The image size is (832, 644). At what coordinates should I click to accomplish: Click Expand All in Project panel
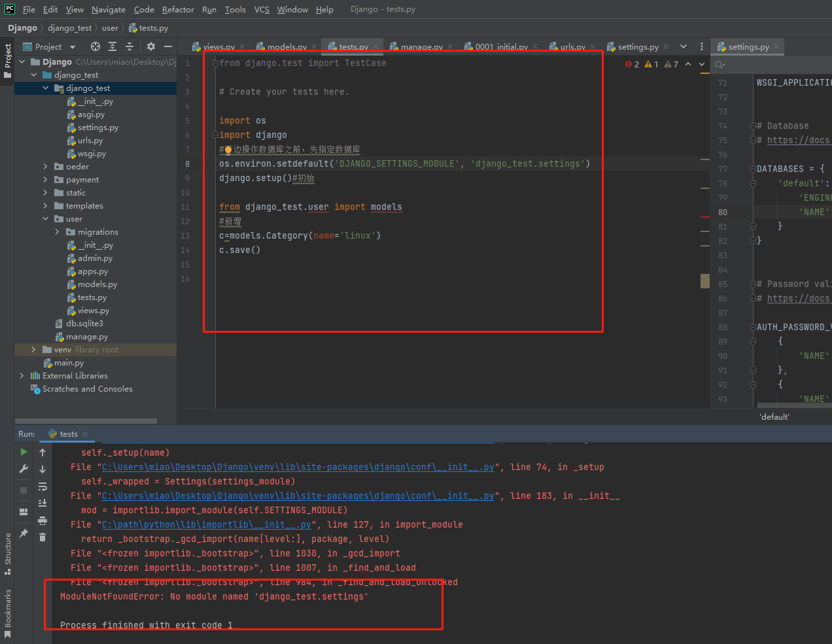[x=113, y=46]
